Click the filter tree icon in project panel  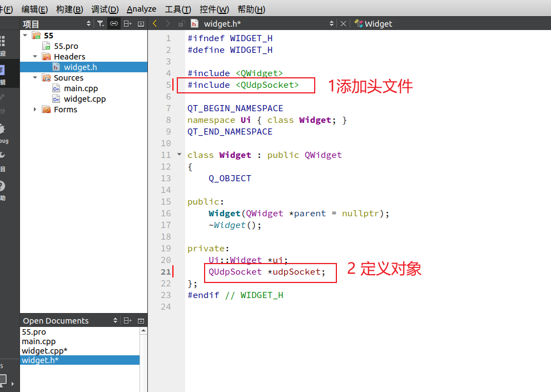pyautogui.click(x=101, y=23)
